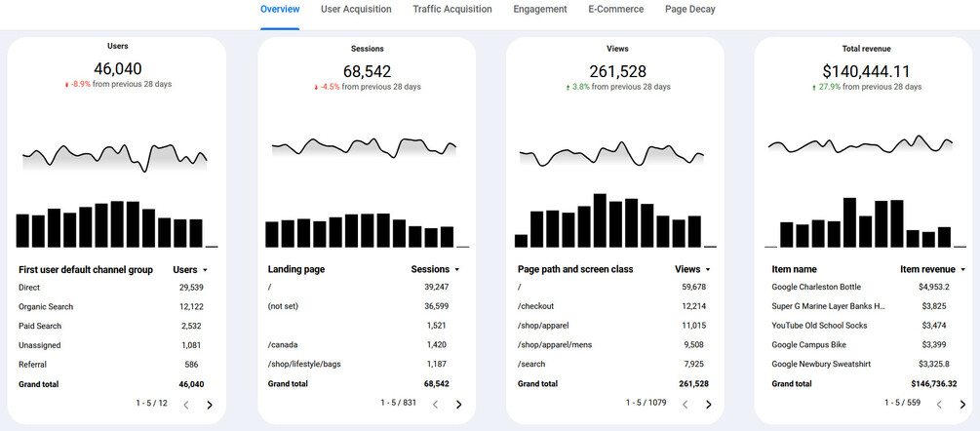980x431 pixels.
Task: Select the Unassigned channel row
Action: [x=111, y=345]
